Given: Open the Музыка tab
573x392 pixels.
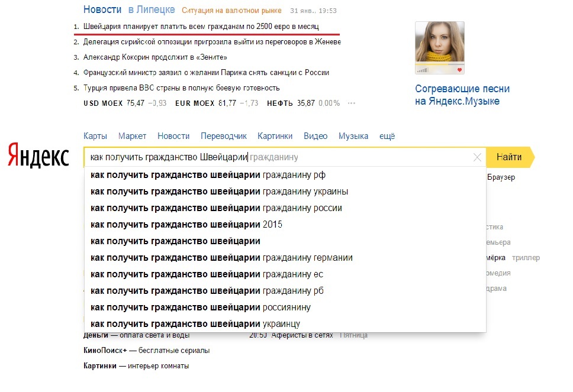Looking at the screenshot, I should point(353,136).
